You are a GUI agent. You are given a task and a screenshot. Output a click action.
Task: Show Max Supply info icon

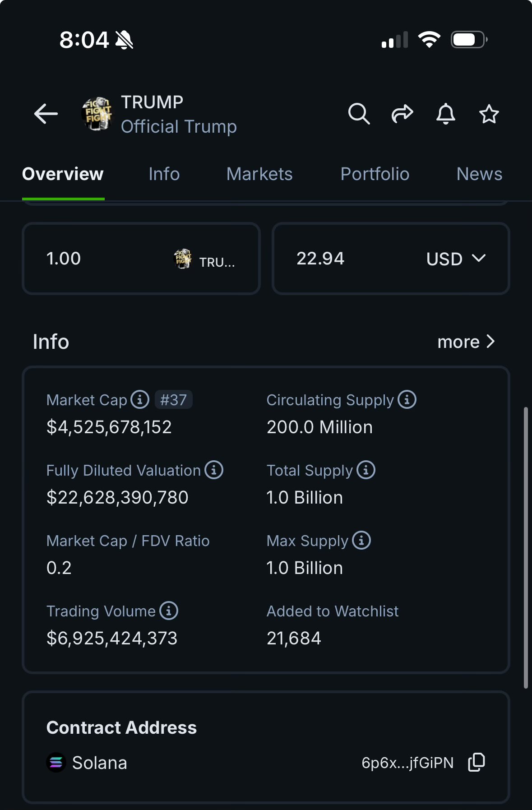coord(361,540)
